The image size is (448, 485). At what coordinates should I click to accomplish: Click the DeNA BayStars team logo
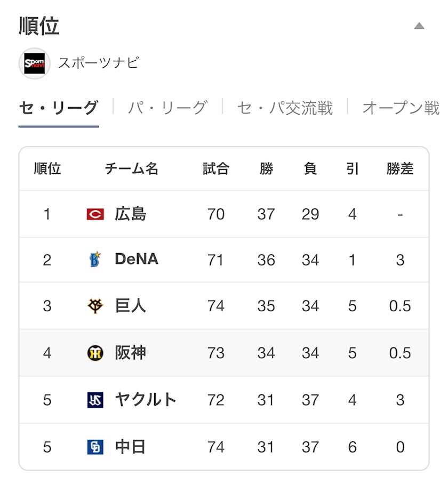click(95, 260)
